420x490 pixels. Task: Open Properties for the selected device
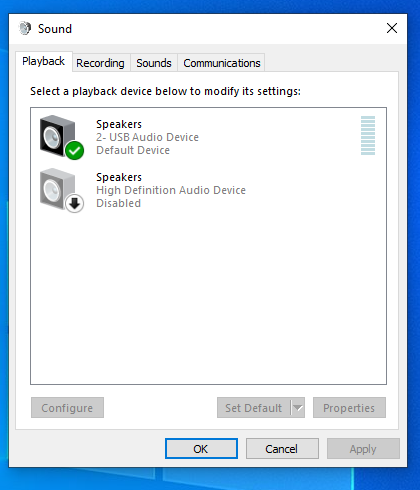pos(349,407)
